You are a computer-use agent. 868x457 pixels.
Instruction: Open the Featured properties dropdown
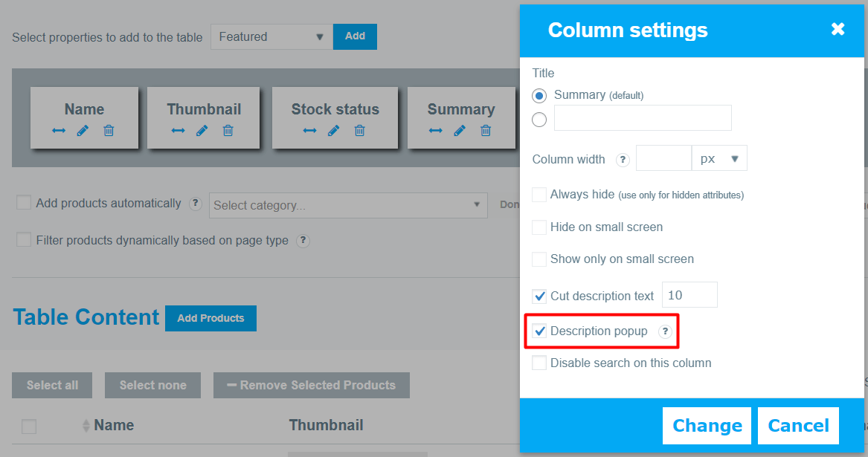271,37
